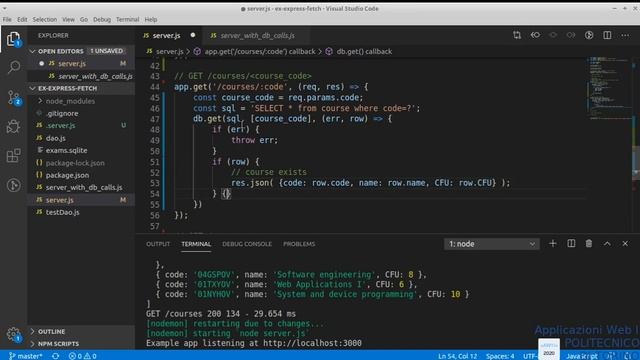Open the Search view in activity bar
Viewport: 640px width, 360px height.
pos(13,67)
